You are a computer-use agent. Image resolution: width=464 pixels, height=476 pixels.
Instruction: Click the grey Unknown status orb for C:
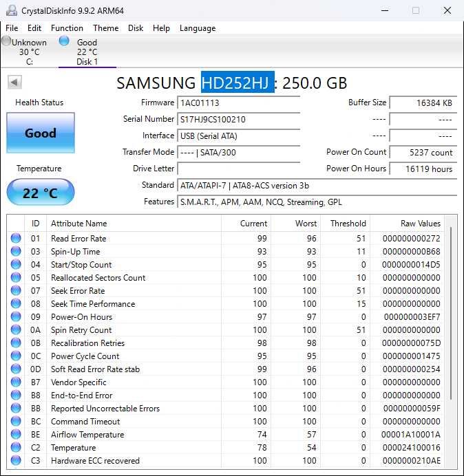pos(6,41)
